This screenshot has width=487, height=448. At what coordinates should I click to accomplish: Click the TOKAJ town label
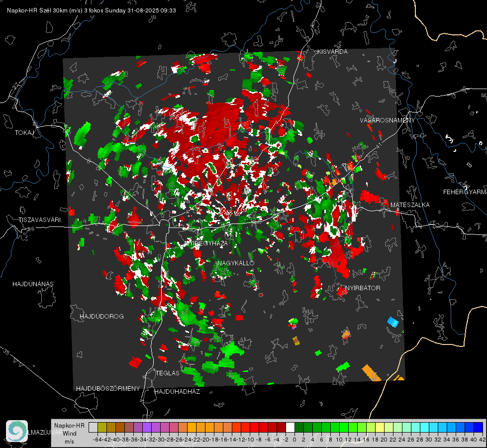(24, 133)
